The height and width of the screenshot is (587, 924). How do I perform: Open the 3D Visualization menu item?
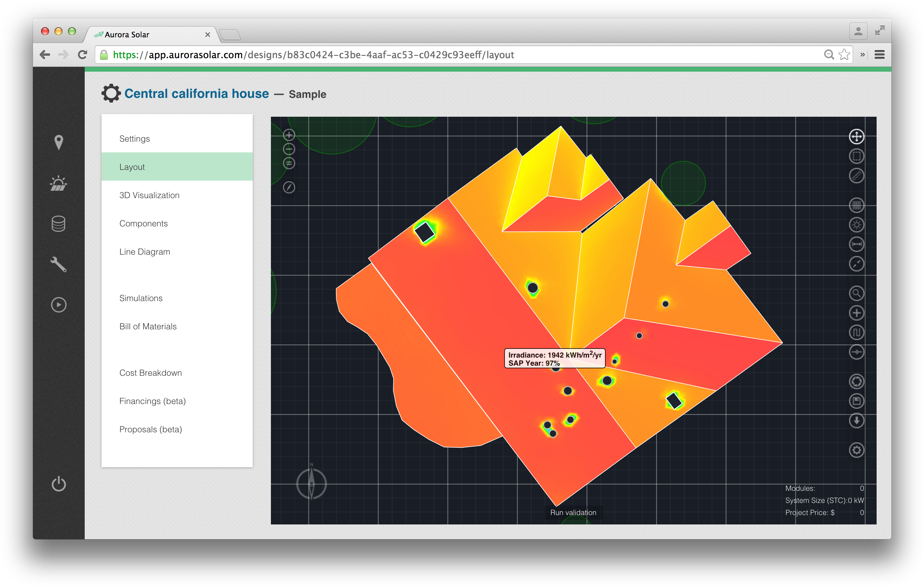click(149, 195)
